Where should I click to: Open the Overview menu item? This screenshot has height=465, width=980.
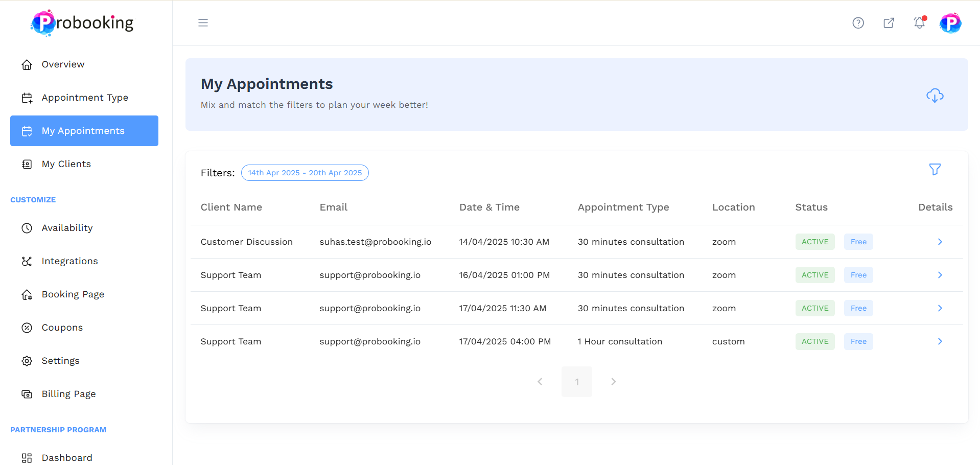point(63,64)
